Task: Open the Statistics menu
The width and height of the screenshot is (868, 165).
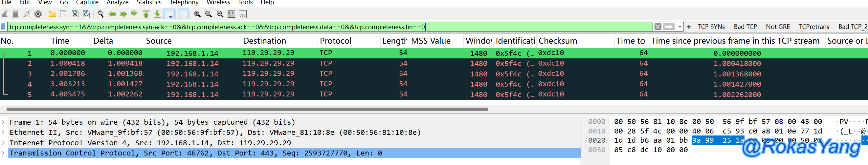Action: [x=149, y=3]
